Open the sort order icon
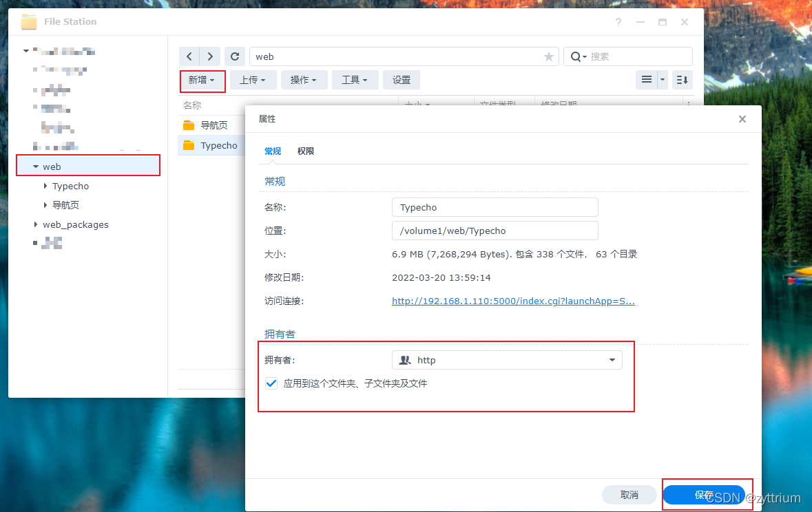Screen dimensions: 812x512 coord(682,80)
